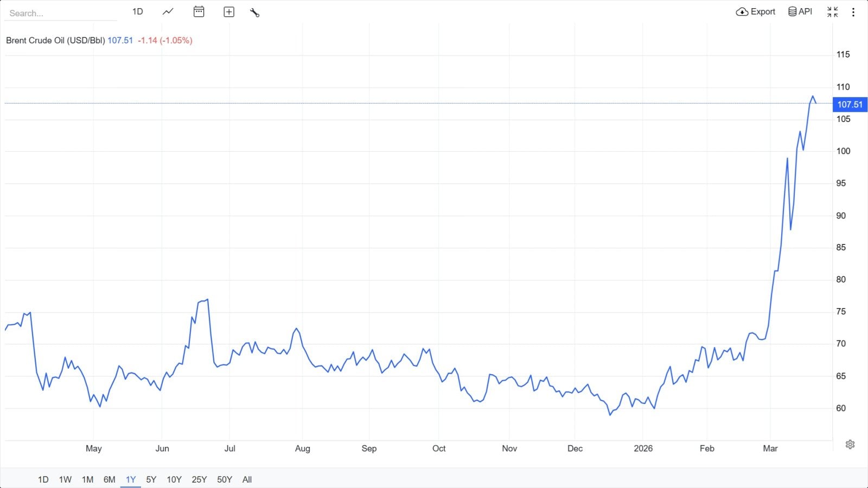Click the Export cloud download button
This screenshot has width=868, height=488.
tap(756, 11)
